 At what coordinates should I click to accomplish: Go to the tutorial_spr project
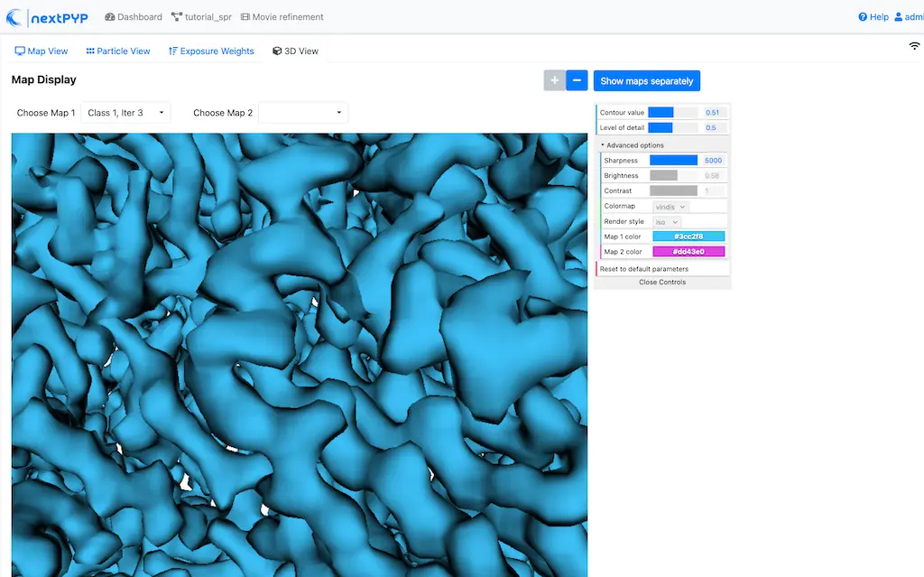(200, 17)
